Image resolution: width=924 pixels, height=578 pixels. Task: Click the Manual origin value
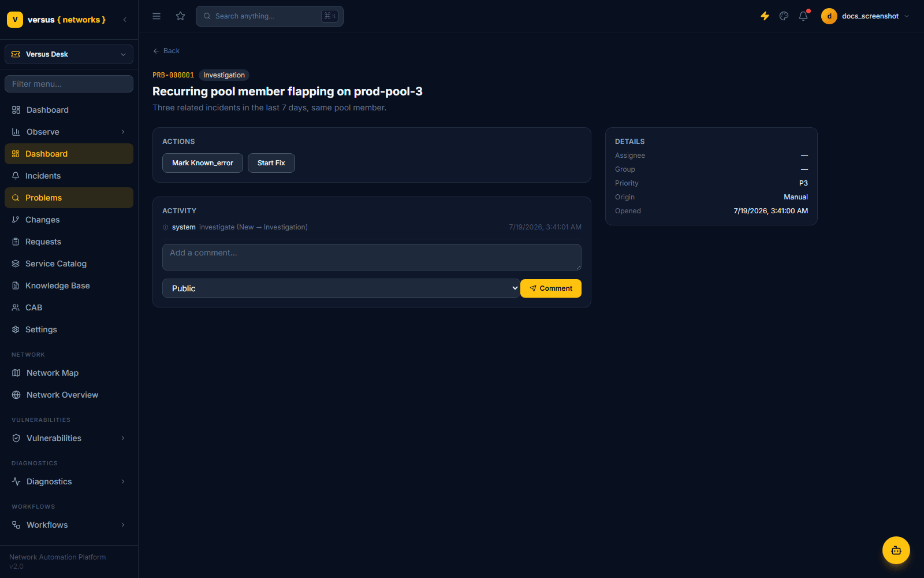coord(796,197)
